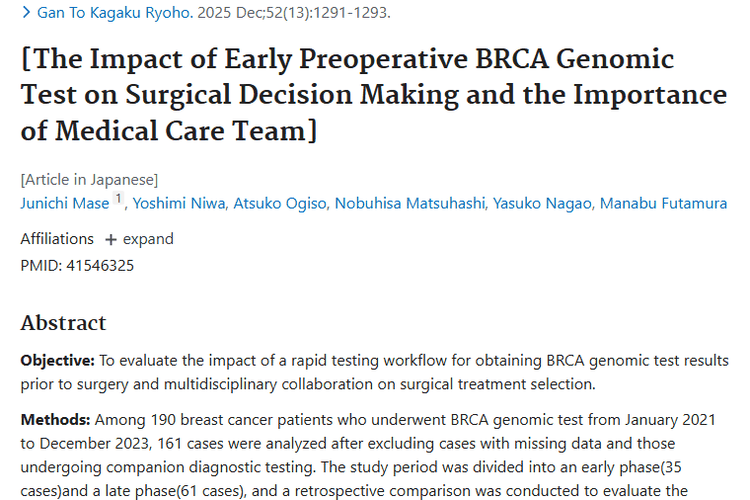Viewport: 750px width, 500px height.
Task: Click the bold Methods label
Action: coord(55,418)
